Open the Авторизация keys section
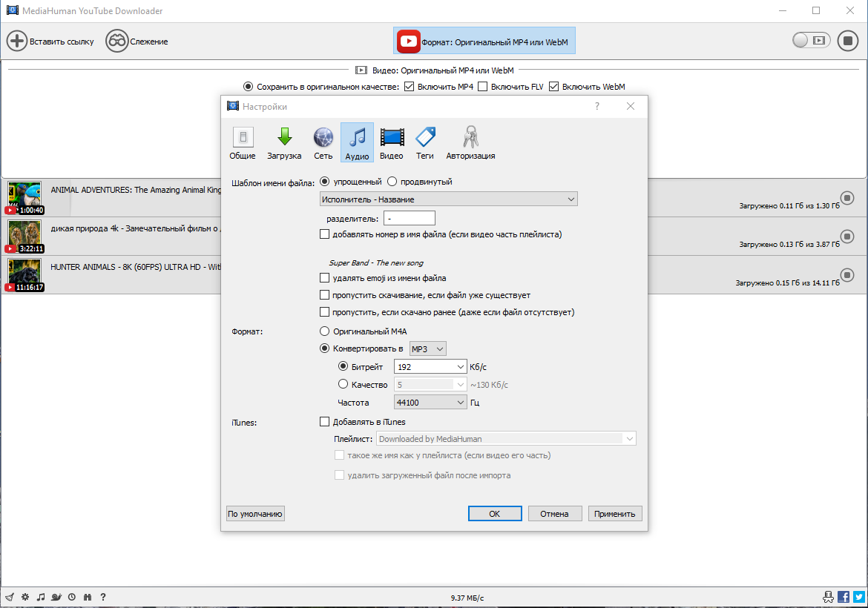Screen dimensions: 868x608 tap(470, 143)
